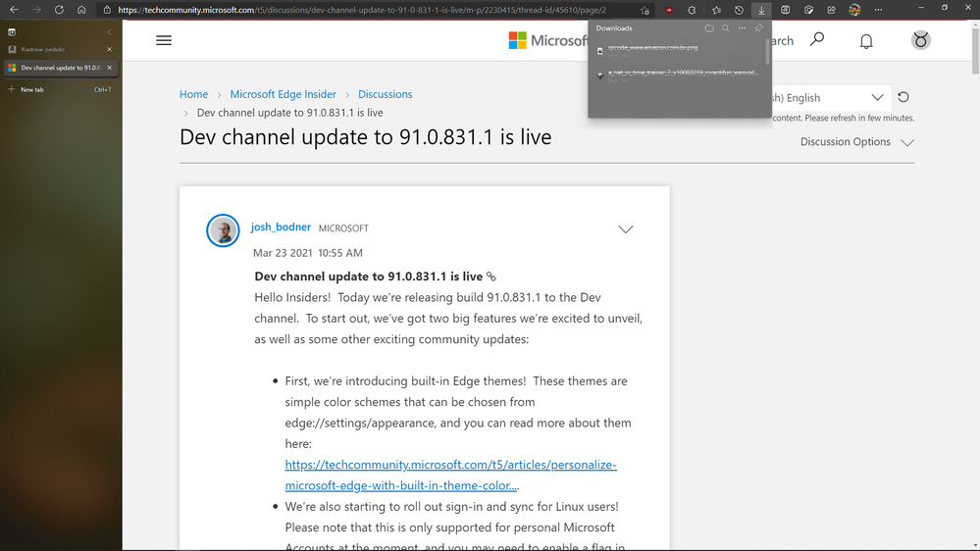Switch to the Rastrear pedido tab
Viewport: 980px width, 551px height.
click(61, 49)
